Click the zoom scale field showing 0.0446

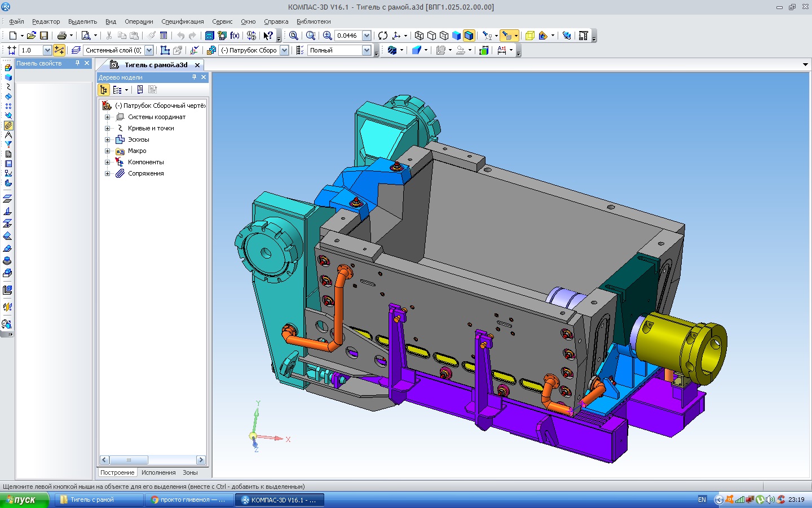[x=347, y=36]
